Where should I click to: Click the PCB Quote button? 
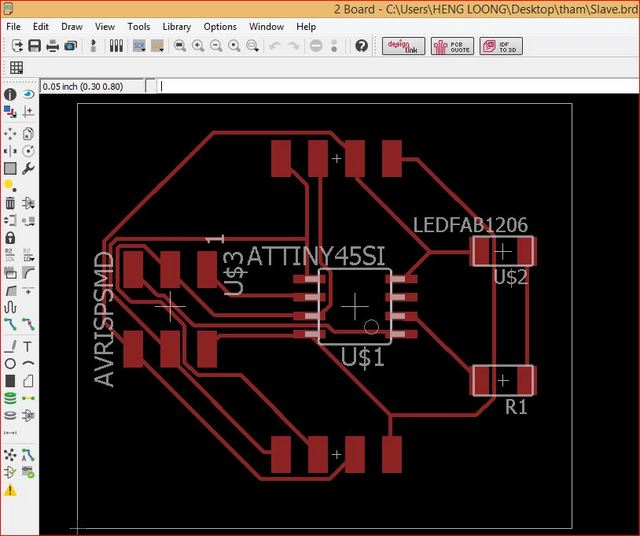point(452,46)
